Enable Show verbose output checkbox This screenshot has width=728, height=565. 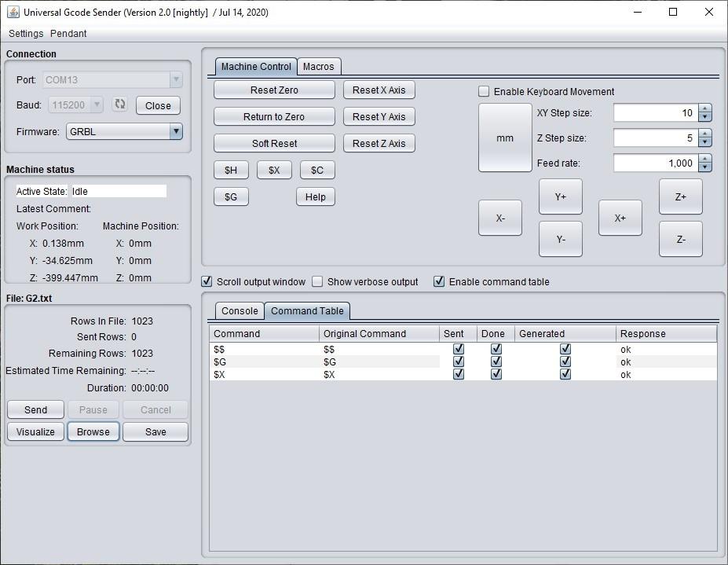point(317,281)
